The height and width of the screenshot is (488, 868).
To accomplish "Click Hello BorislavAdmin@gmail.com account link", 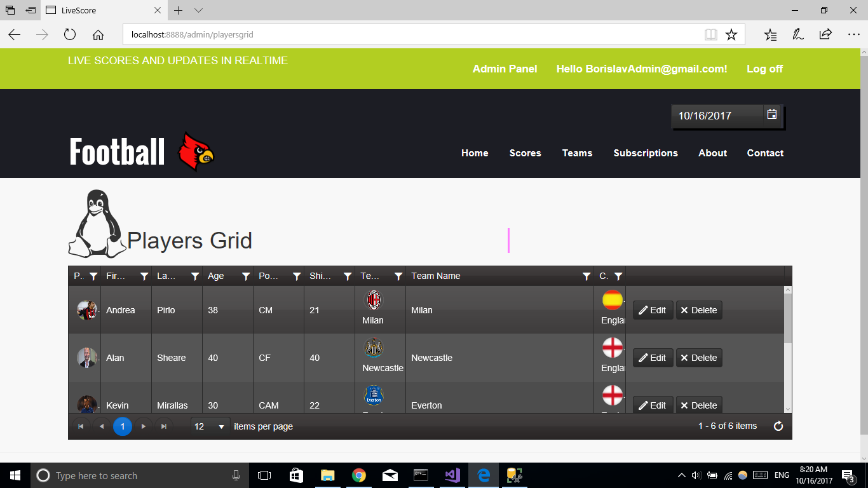I will pos(642,69).
